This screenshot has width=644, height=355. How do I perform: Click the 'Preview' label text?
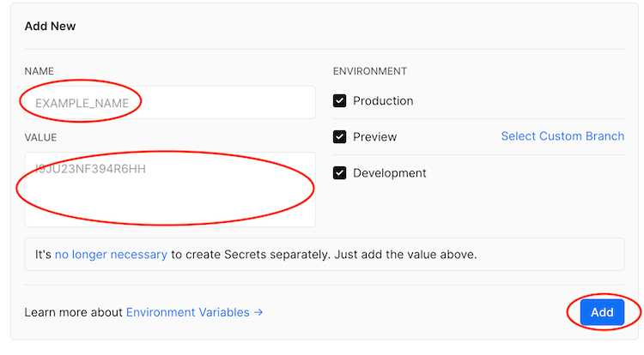[x=375, y=137]
